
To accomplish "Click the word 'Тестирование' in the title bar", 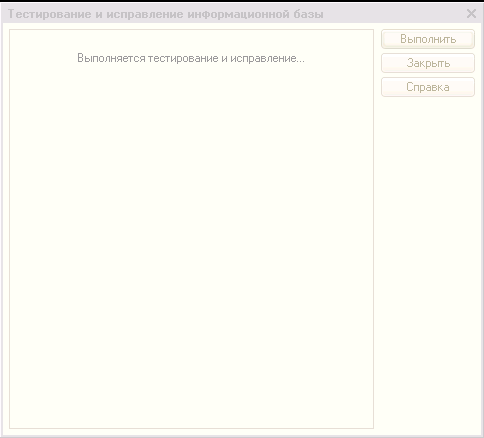I will coord(49,14).
